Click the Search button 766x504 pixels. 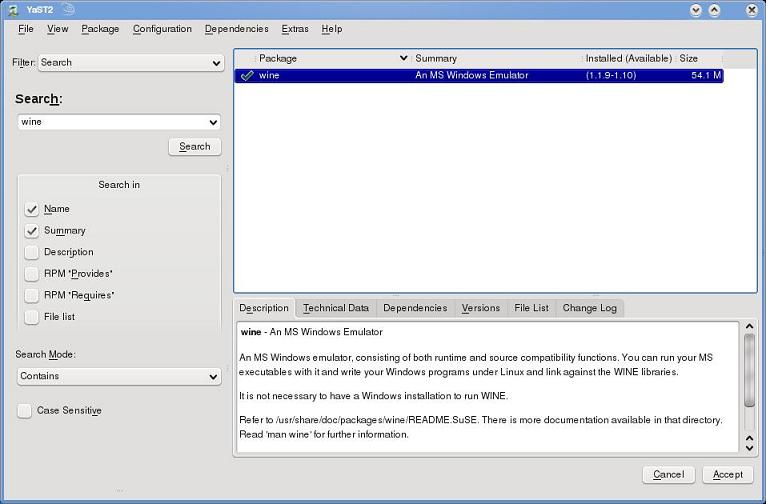pos(195,147)
